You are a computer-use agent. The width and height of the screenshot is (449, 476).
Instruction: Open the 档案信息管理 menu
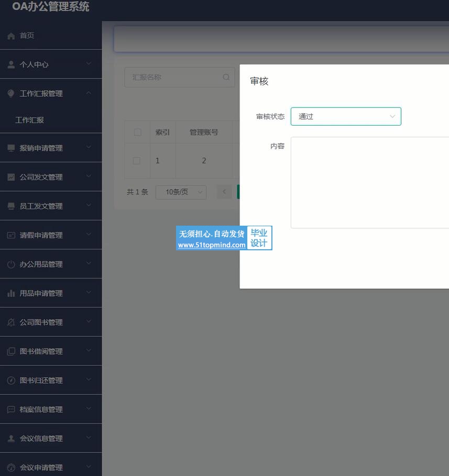click(x=51, y=409)
